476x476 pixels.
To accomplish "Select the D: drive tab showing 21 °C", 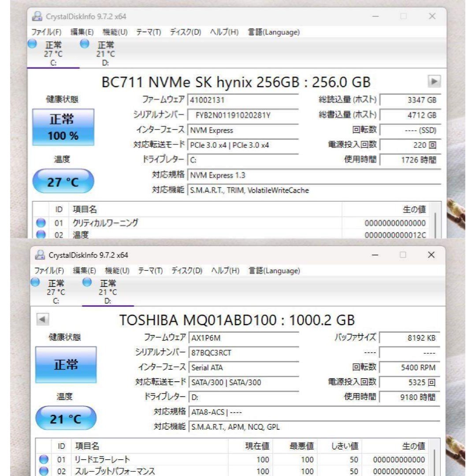I will [106, 52].
